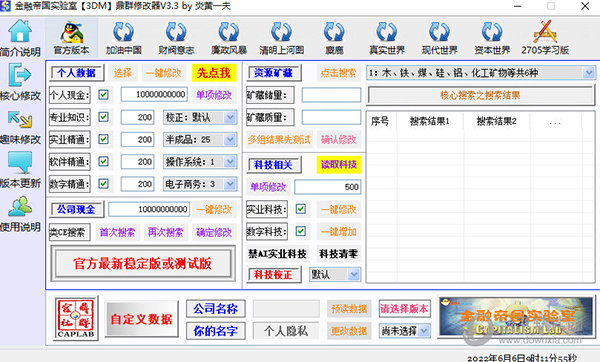Click the 核心搜索之搜索结果 button
600x362 pixels.
tap(480, 95)
